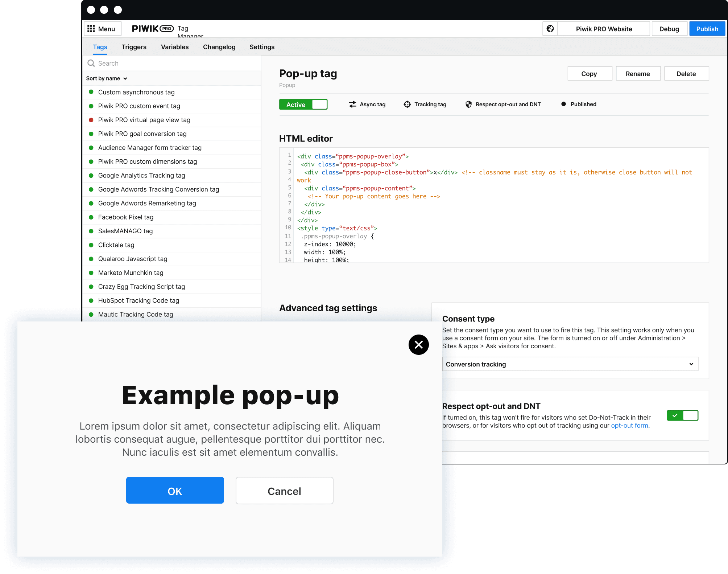Click the red status dot on virtual page view tag
The width and height of the screenshot is (728, 574).
[91, 120]
